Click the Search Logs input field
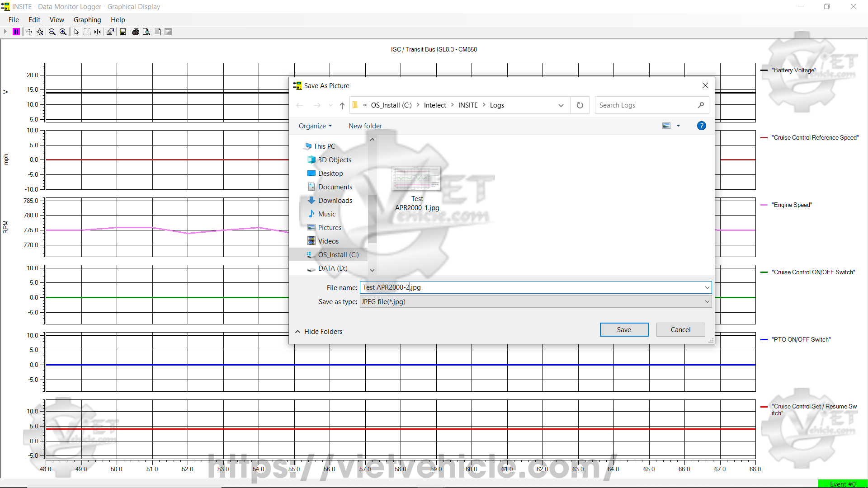This screenshot has width=868, height=488. [646, 105]
